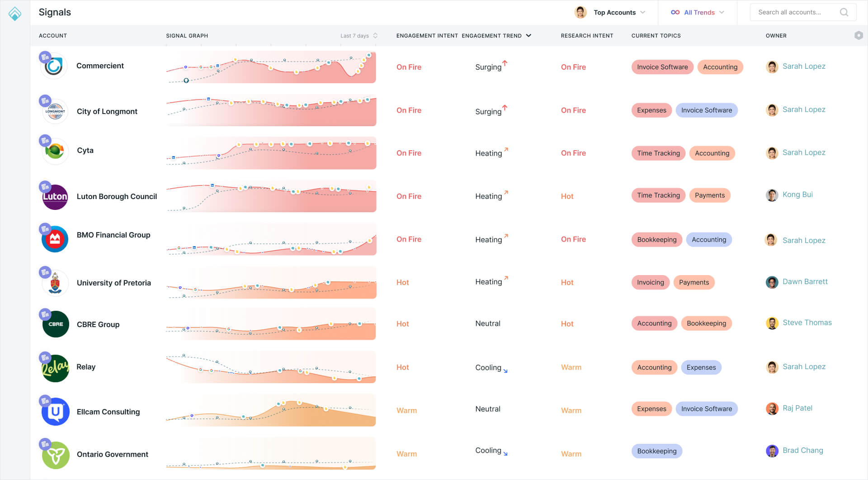868x480 pixels.
Task: Click the Expenses tag for Relay
Action: pos(701,367)
